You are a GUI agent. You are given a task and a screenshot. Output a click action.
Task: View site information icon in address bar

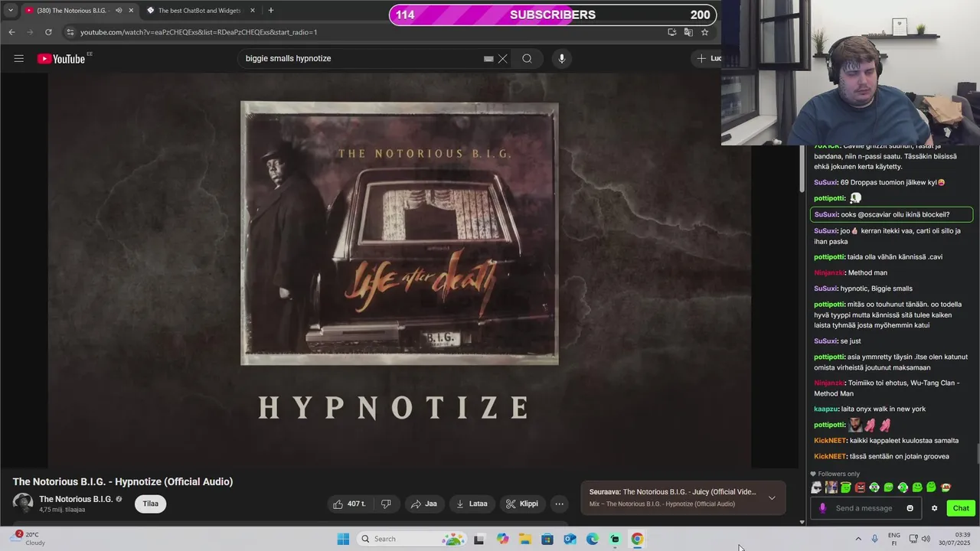point(70,32)
